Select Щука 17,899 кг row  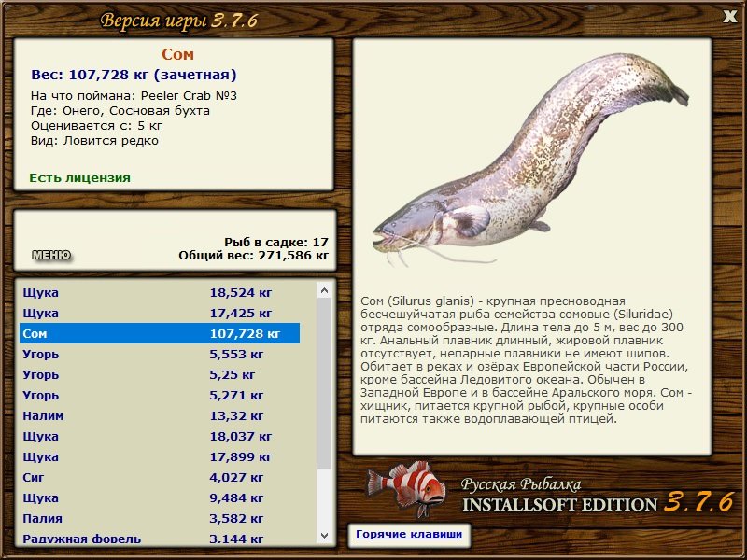click(x=160, y=456)
